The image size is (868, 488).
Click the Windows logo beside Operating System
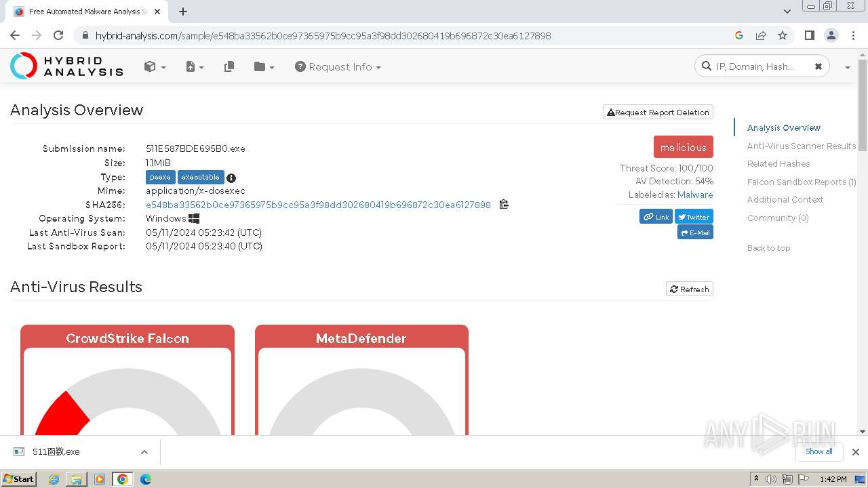pos(194,218)
